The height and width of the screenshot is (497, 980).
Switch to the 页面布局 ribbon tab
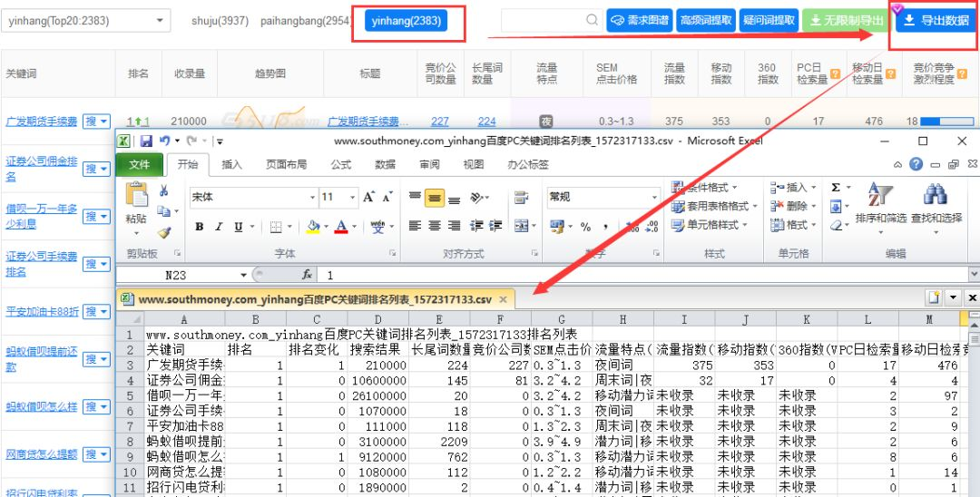pyautogui.click(x=286, y=165)
